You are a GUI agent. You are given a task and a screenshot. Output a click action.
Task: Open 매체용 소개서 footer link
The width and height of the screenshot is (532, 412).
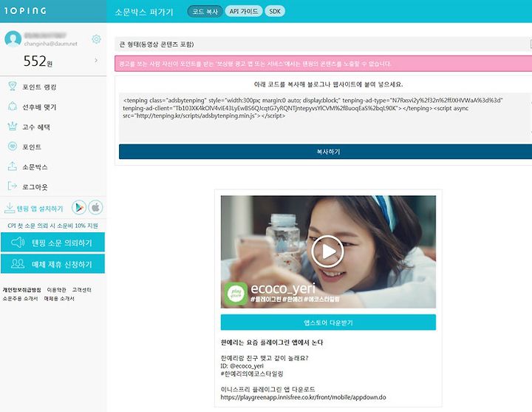pos(59,299)
